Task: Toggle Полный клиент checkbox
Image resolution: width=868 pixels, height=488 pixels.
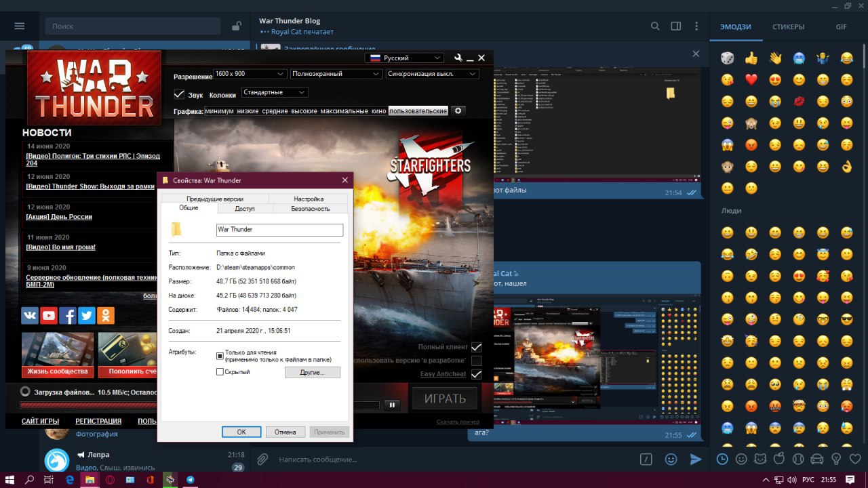Action: click(477, 347)
